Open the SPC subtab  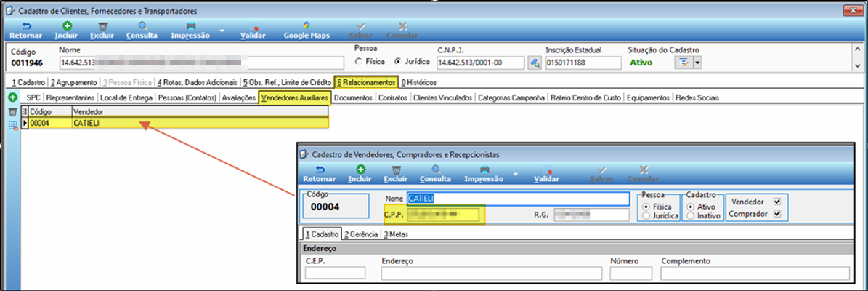click(33, 97)
